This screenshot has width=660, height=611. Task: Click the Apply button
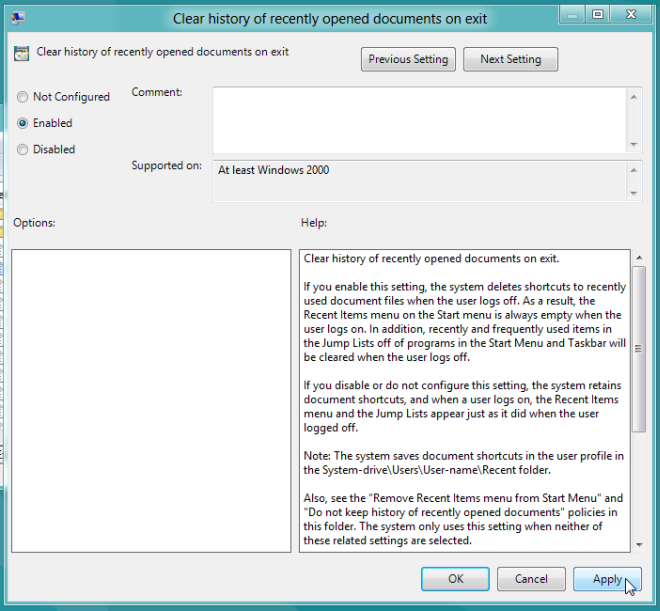coord(607,579)
